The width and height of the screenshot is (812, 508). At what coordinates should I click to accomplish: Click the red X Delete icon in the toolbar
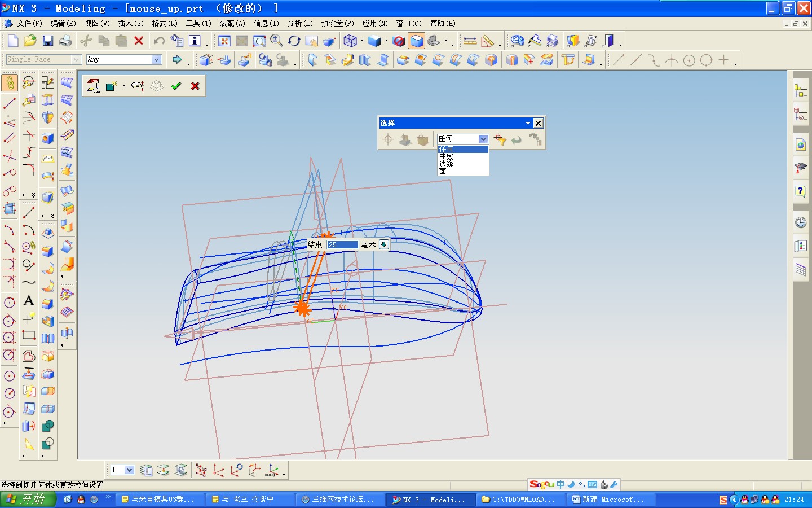(x=139, y=41)
